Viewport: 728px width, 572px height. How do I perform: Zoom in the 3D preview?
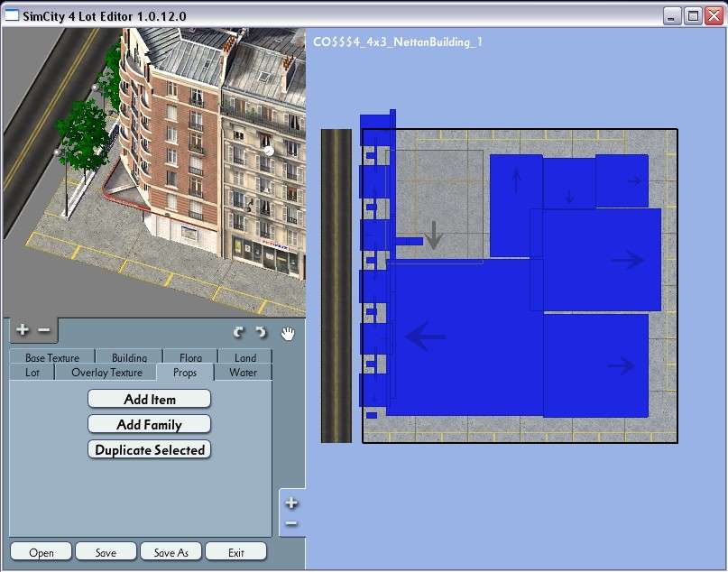[x=23, y=329]
